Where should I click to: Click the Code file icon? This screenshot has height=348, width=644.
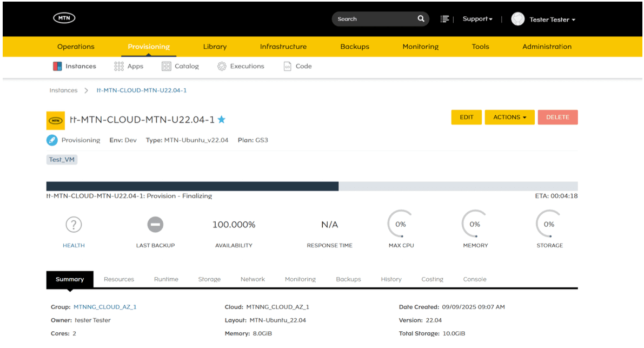click(288, 66)
